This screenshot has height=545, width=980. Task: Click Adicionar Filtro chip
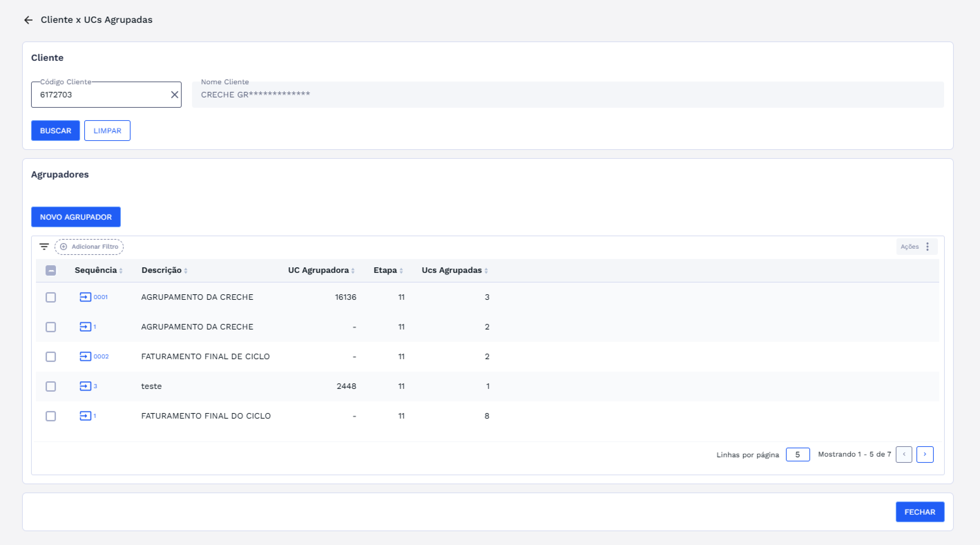[x=89, y=247]
